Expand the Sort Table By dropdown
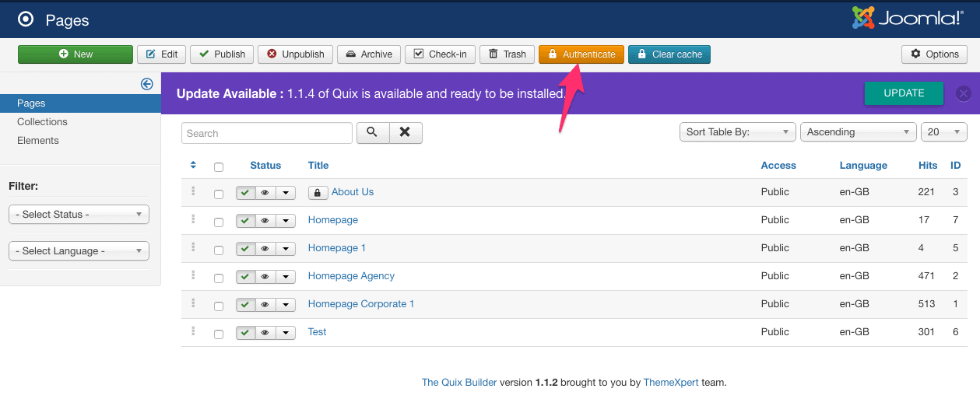Viewport: 980px width, 406px height. [737, 132]
